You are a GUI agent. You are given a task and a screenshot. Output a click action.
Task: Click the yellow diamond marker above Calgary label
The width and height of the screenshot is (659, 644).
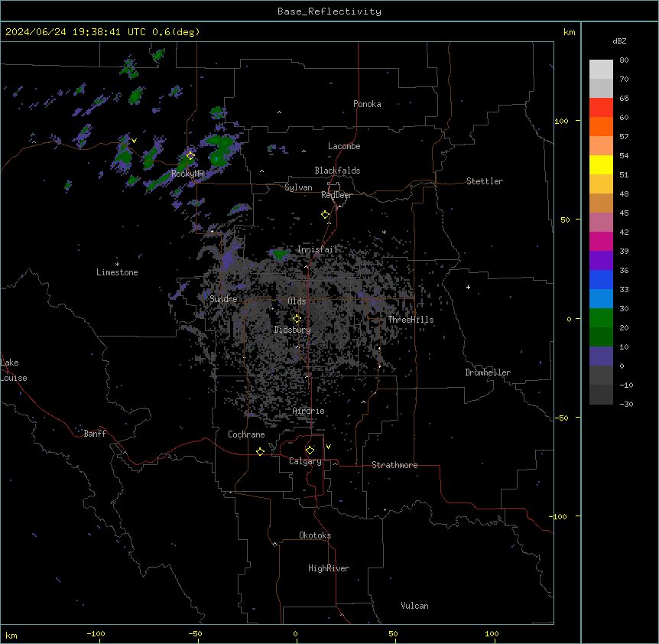click(310, 450)
